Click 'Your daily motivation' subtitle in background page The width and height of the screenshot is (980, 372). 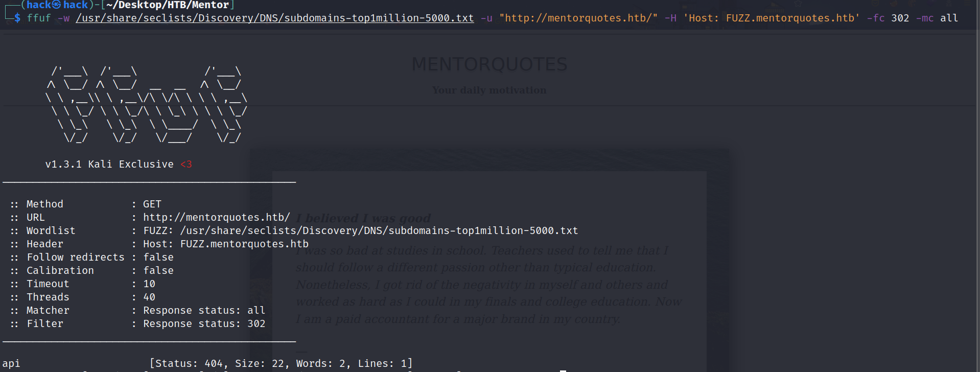point(489,90)
